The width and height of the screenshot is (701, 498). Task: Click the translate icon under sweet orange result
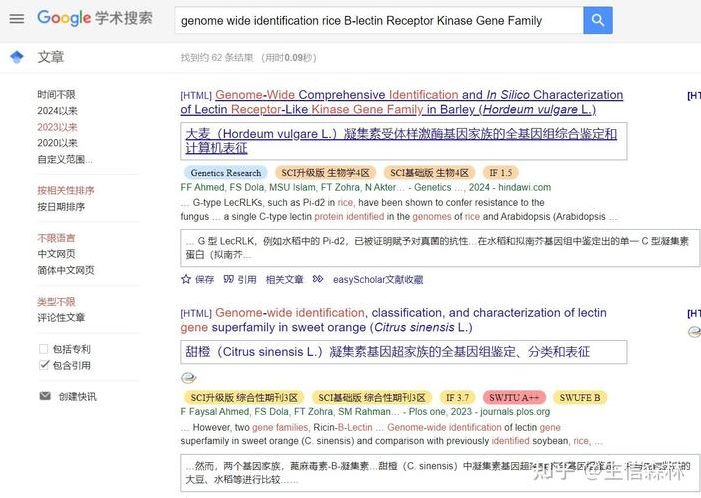click(189, 378)
